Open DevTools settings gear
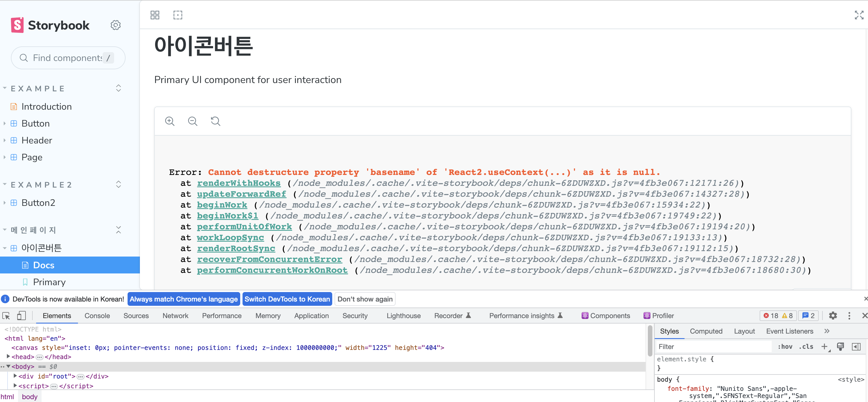The width and height of the screenshot is (868, 402). click(x=833, y=316)
